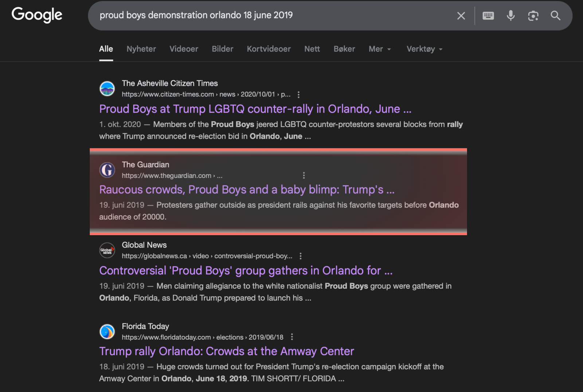The width and height of the screenshot is (583, 392).
Task: Open search by image camera icon
Action: tap(533, 16)
